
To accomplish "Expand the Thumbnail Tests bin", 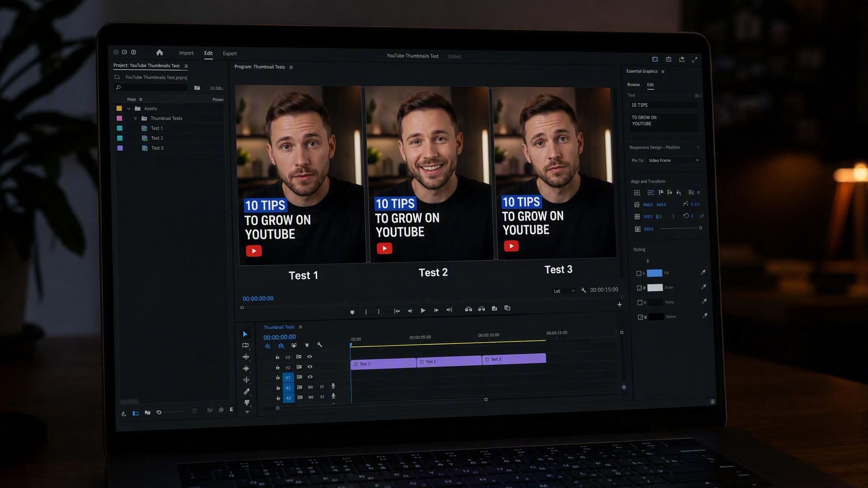I will [136, 119].
